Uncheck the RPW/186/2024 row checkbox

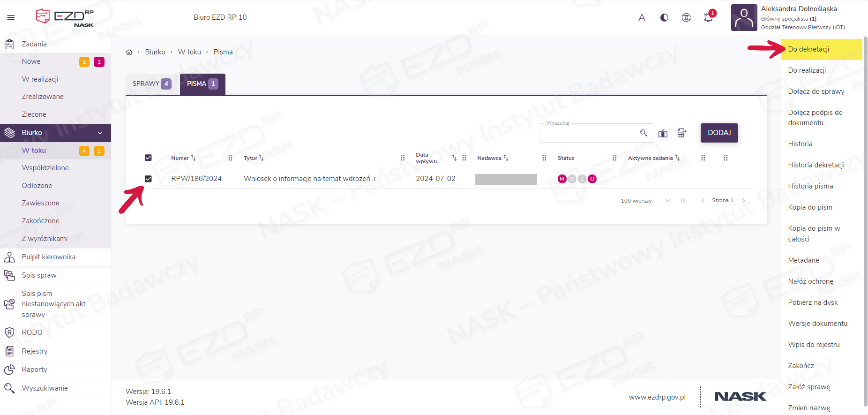click(148, 179)
